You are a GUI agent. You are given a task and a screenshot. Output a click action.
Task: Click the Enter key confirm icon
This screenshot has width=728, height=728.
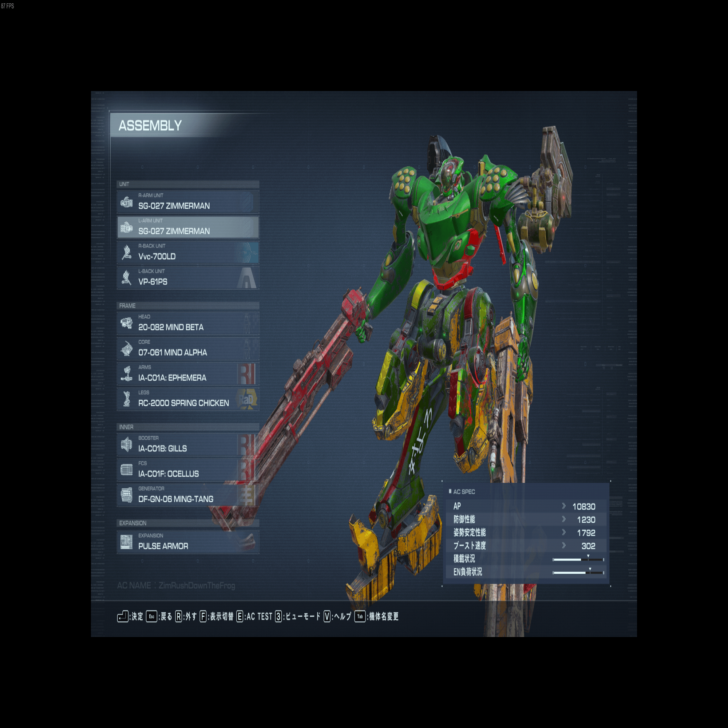[x=123, y=617]
